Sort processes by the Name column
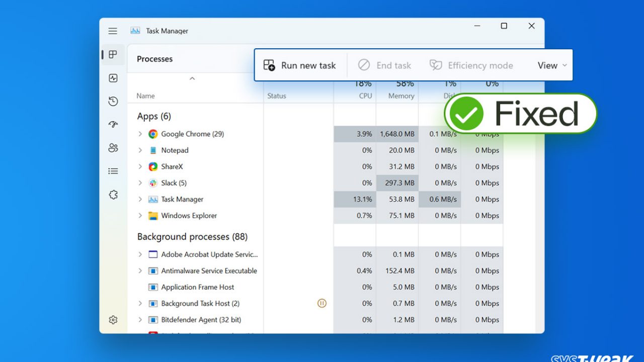 [145, 96]
